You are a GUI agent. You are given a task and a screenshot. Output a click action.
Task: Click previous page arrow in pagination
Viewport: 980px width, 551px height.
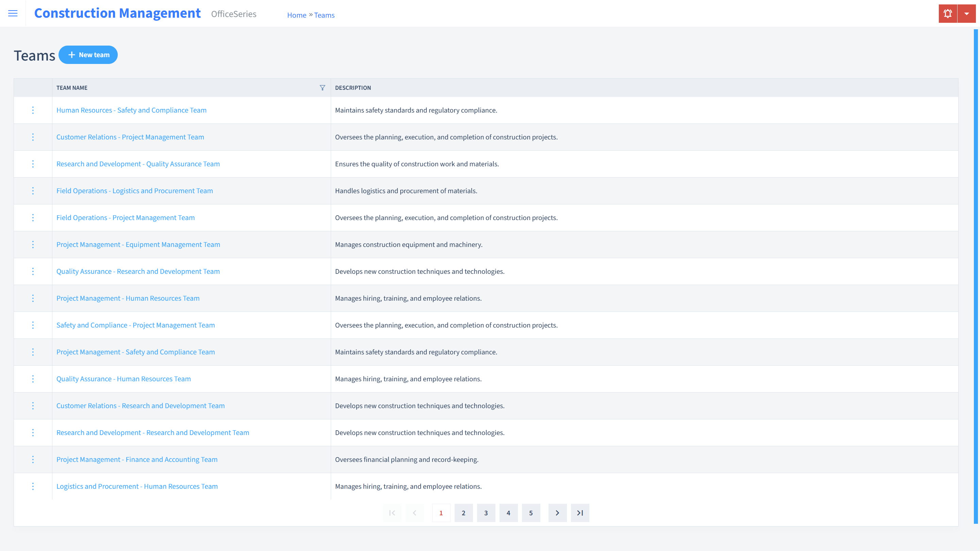click(x=415, y=513)
